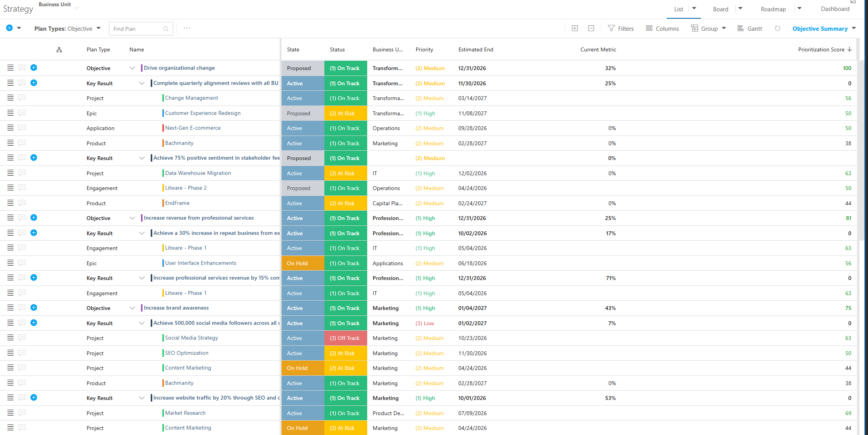Open the three-dots more options menu
Viewport: 868px width, 435px height.
pyautogui.click(x=187, y=28)
